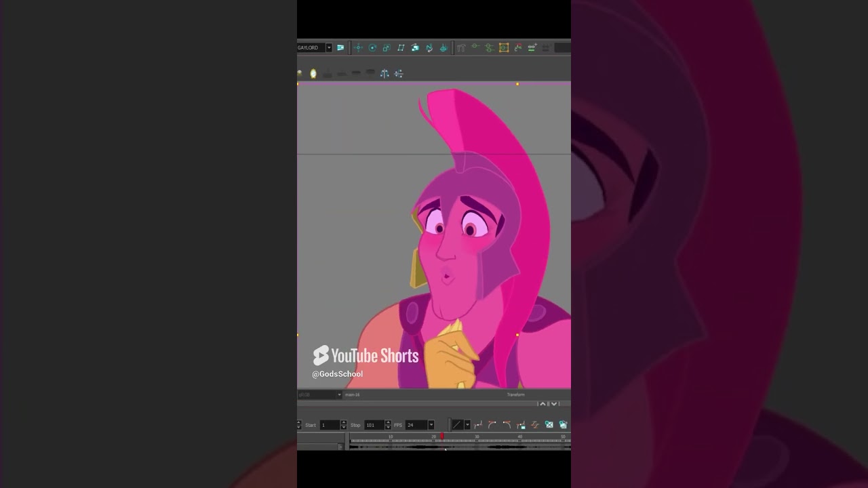Viewport: 868px width, 488px height.
Task: Jump to frame 30 on the timeline ruler
Action: (477, 436)
